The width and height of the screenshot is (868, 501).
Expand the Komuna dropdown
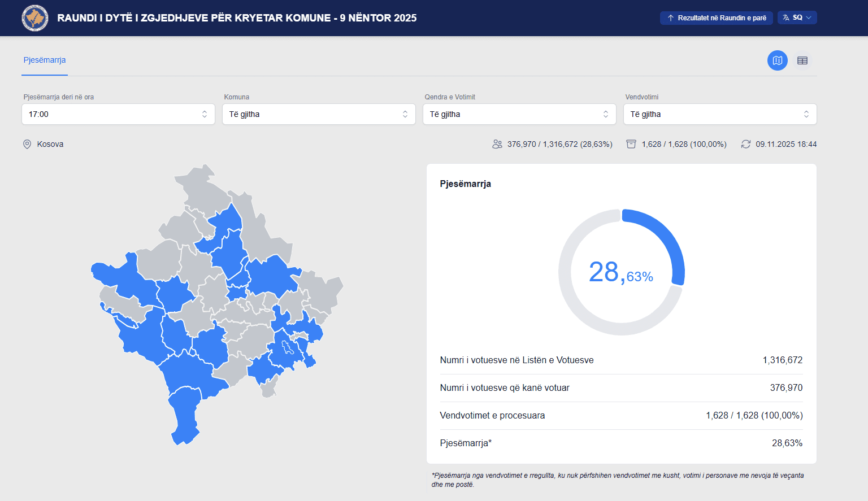pos(319,114)
